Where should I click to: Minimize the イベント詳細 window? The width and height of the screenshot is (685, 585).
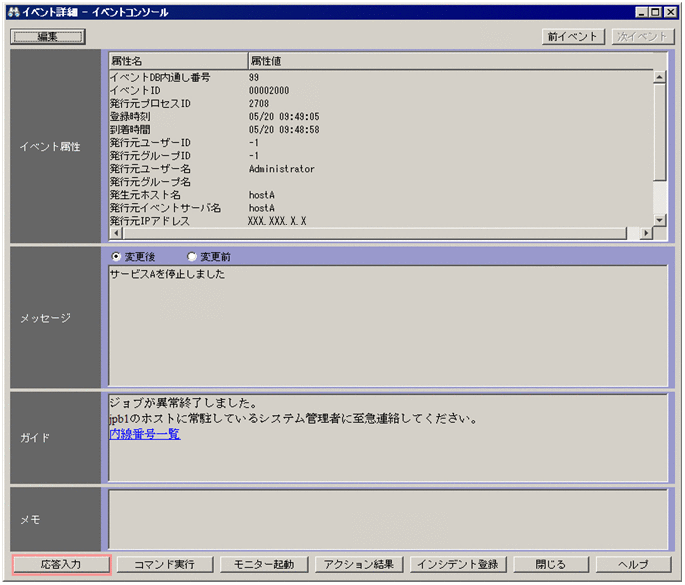(x=641, y=12)
